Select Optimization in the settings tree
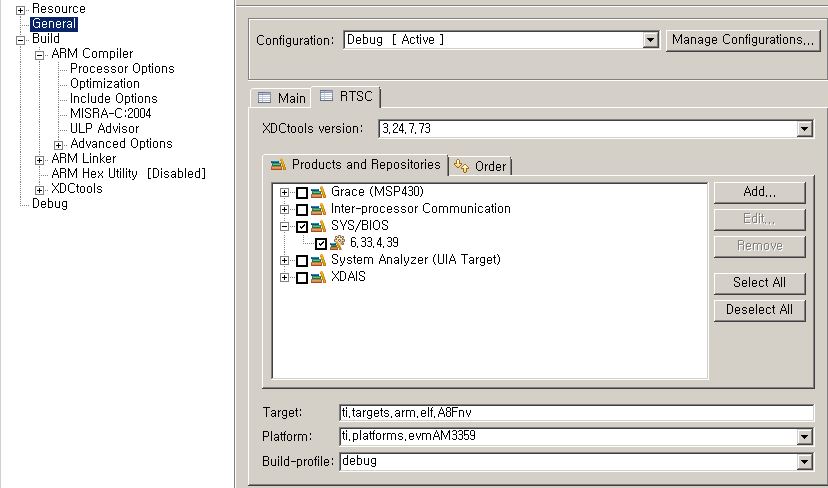 (x=105, y=84)
